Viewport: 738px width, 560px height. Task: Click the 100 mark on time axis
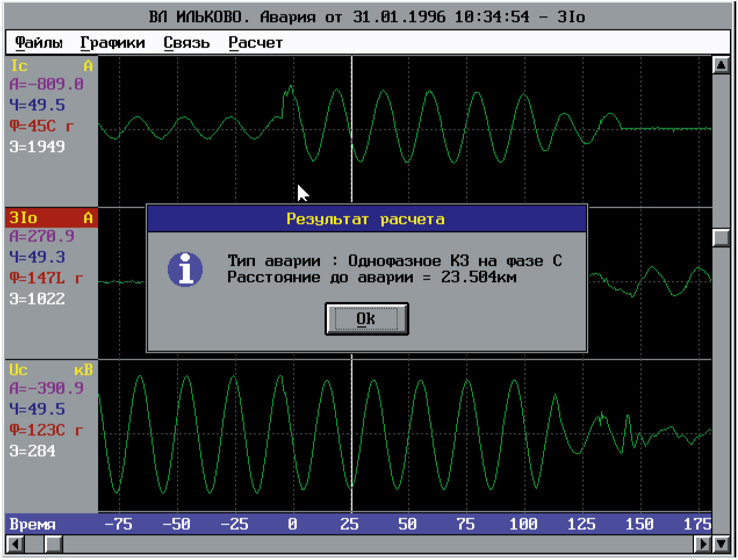523,524
